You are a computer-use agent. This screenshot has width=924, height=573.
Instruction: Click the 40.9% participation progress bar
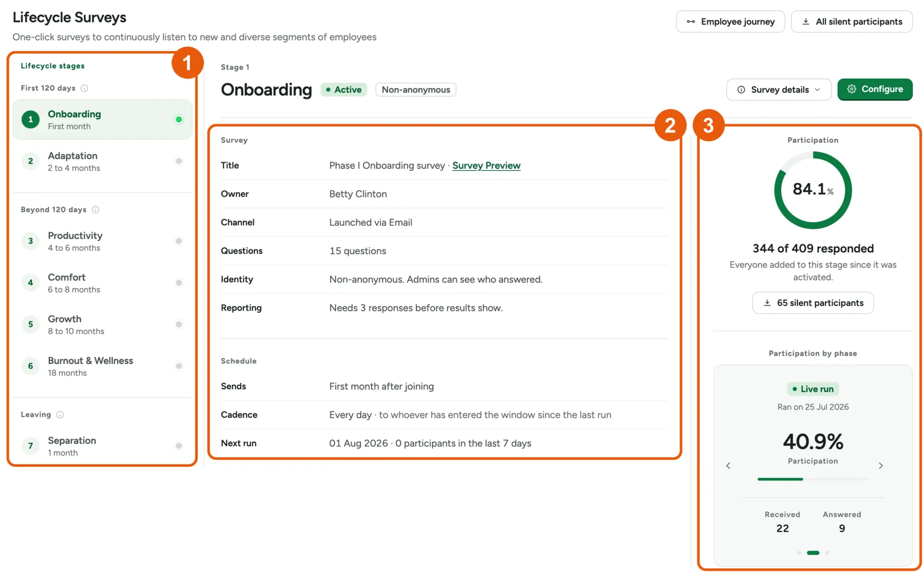813,479
